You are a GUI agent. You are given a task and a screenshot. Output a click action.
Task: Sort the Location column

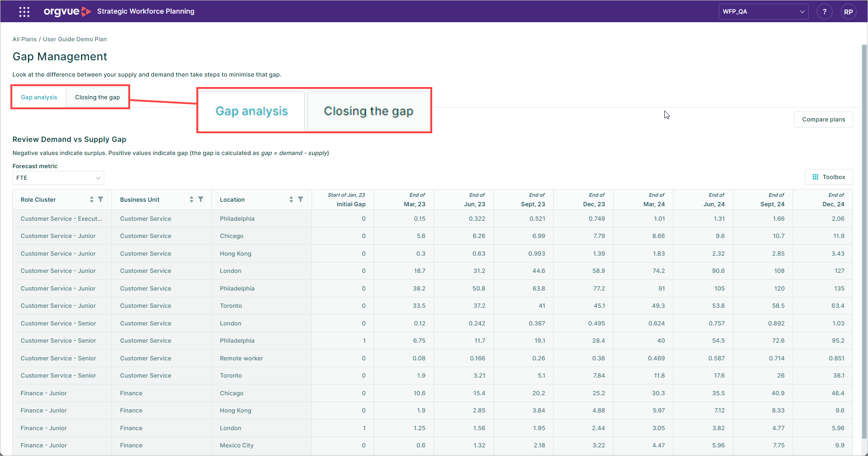[291, 199]
